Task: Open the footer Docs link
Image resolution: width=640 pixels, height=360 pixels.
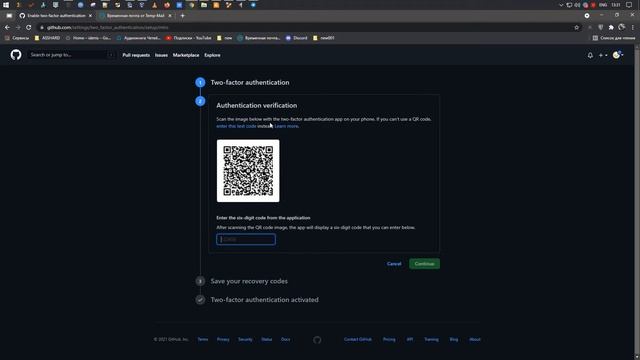Action: click(x=285, y=339)
